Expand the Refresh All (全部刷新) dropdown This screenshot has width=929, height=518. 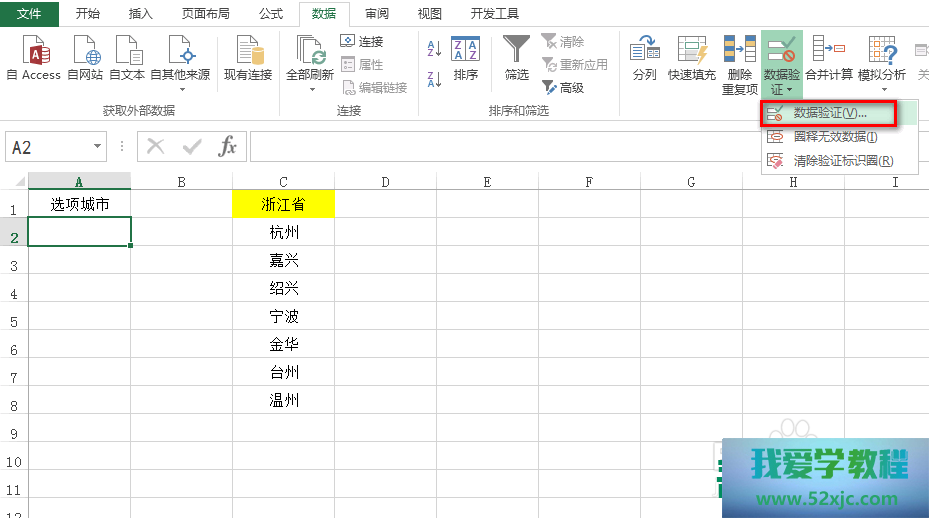311,89
